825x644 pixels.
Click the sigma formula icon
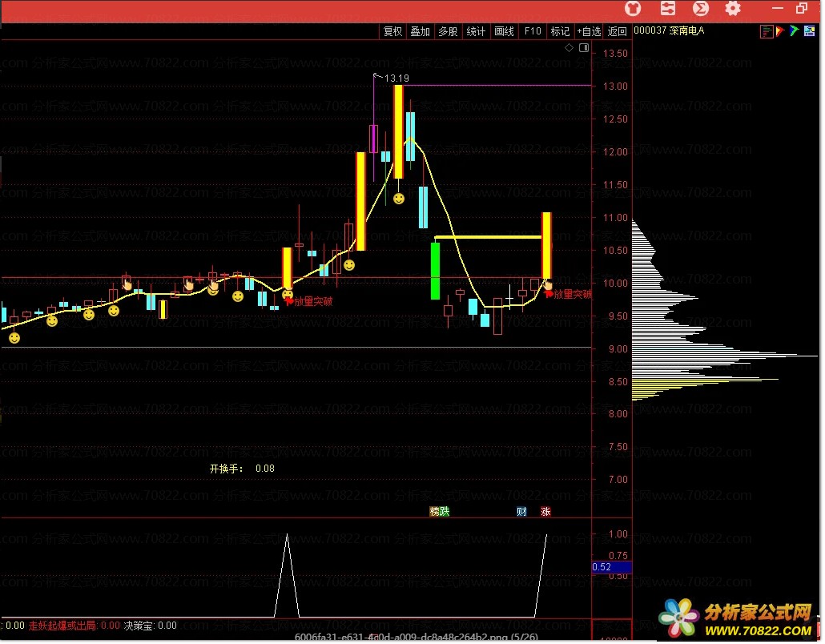[x=701, y=8]
